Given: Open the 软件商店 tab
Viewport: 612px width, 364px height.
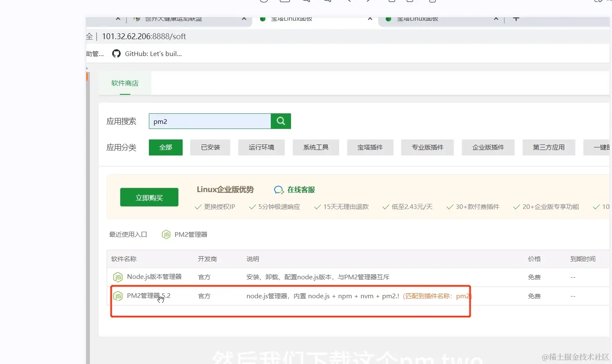Looking at the screenshot, I should [125, 83].
